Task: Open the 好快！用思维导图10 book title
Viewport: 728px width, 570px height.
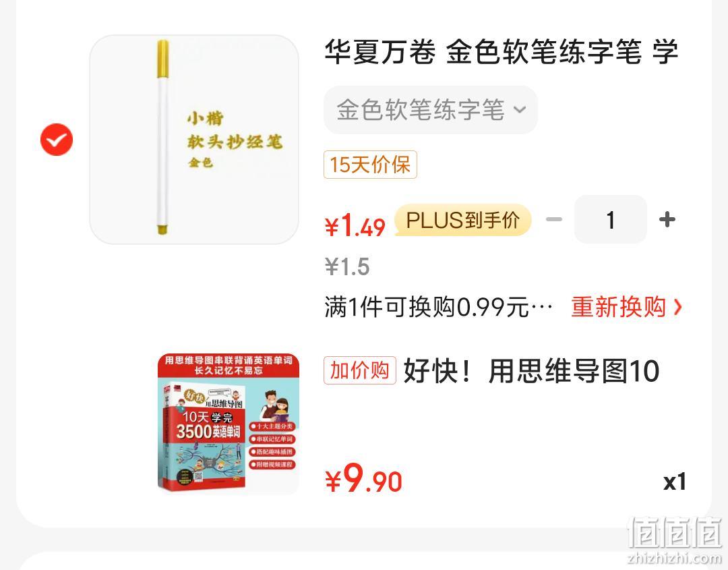Action: click(531, 371)
